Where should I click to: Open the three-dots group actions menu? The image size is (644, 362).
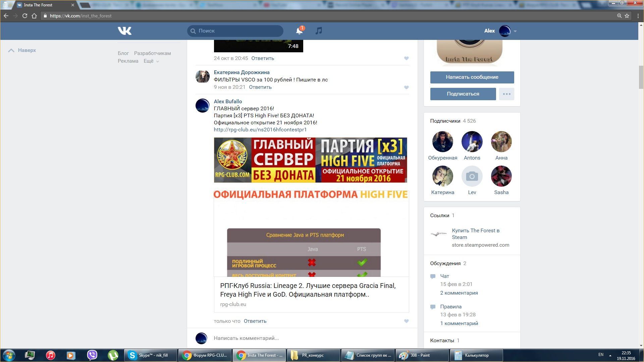tap(506, 94)
